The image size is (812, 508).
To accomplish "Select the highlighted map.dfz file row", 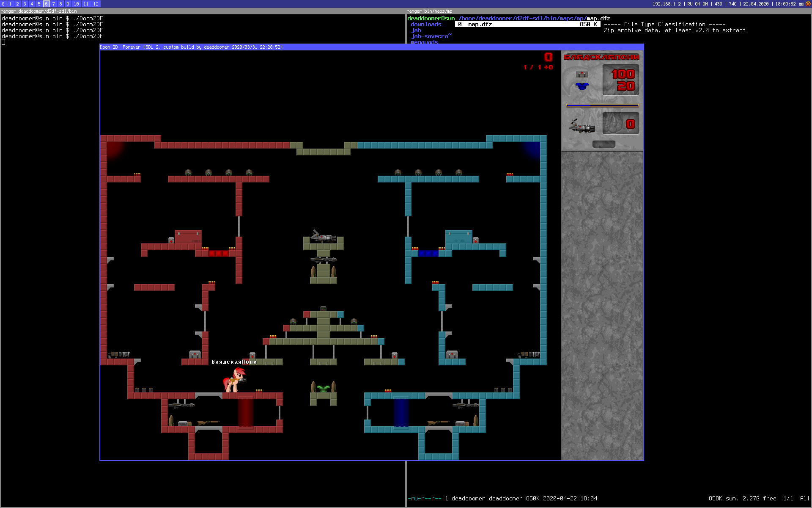I will coord(528,25).
